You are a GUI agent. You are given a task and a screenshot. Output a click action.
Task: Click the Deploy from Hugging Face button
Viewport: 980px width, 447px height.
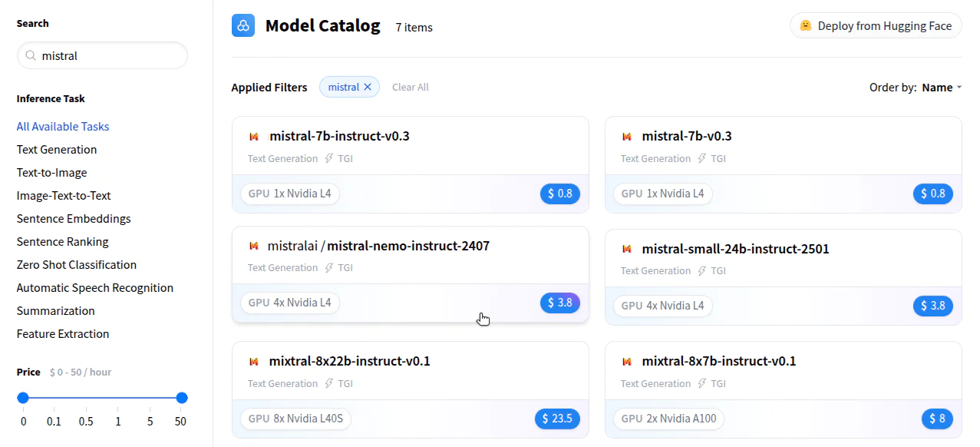[876, 25]
